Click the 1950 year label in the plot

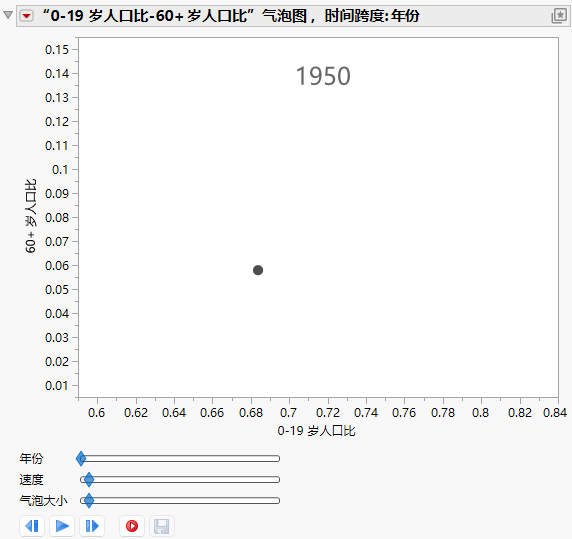[x=323, y=76]
